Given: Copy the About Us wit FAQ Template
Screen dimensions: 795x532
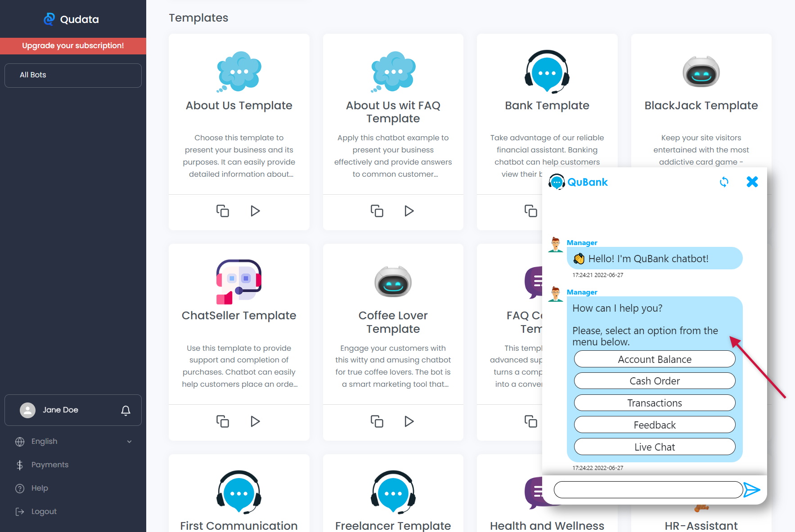Looking at the screenshot, I should coord(377,211).
